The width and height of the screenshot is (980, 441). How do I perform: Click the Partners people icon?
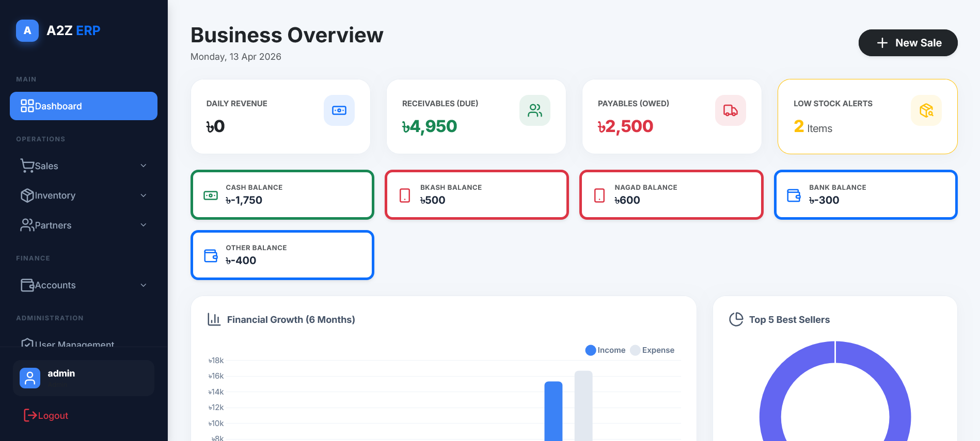(x=27, y=225)
